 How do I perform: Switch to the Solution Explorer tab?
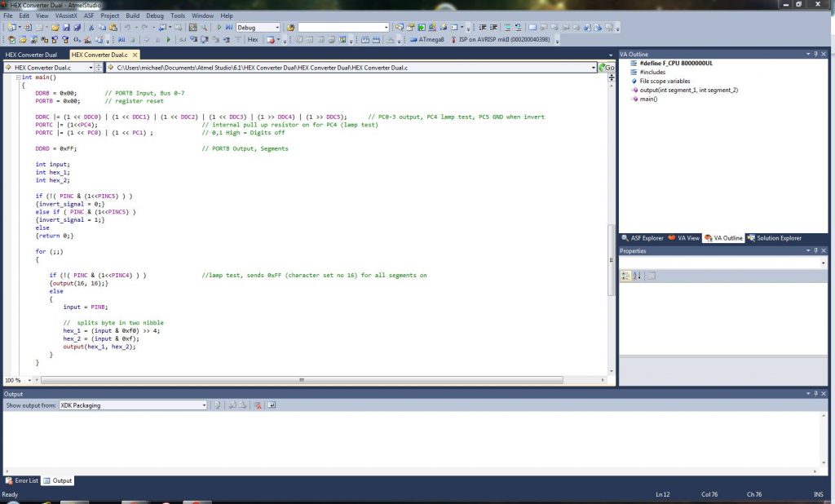pos(775,238)
